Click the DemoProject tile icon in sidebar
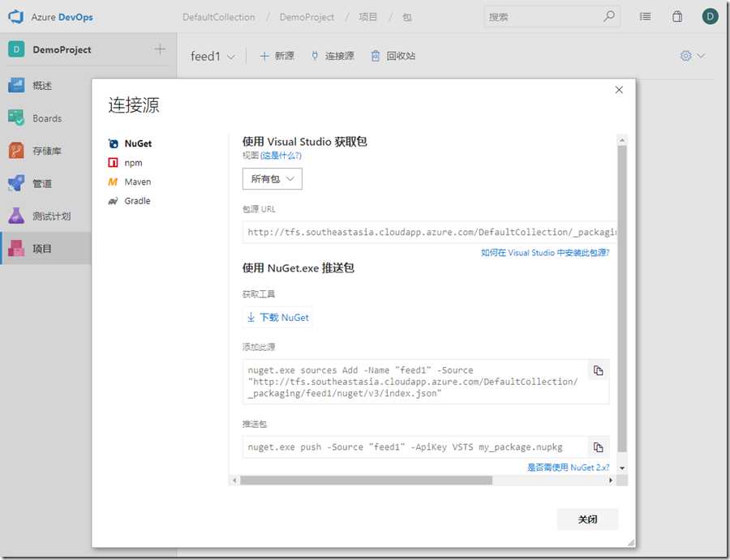 (16, 49)
